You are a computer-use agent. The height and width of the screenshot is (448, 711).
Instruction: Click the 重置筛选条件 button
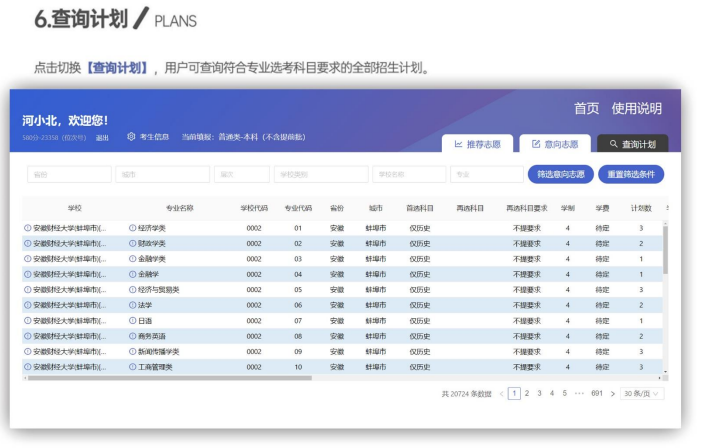[x=631, y=174]
